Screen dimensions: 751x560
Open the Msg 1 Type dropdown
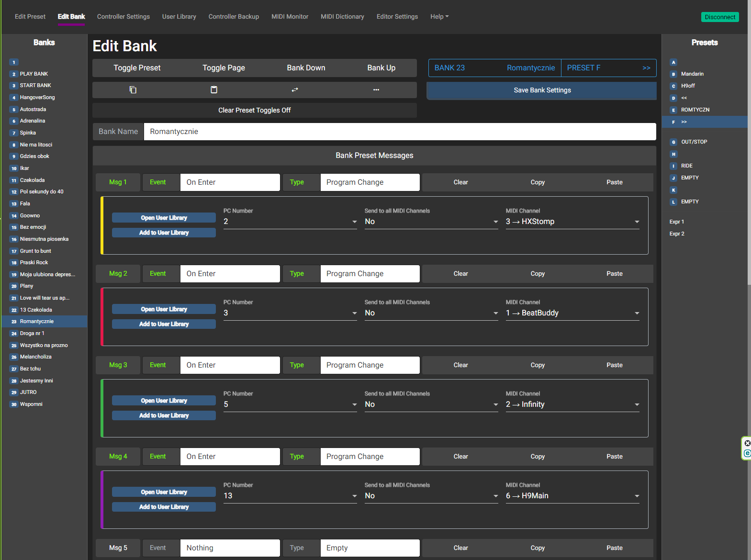370,182
